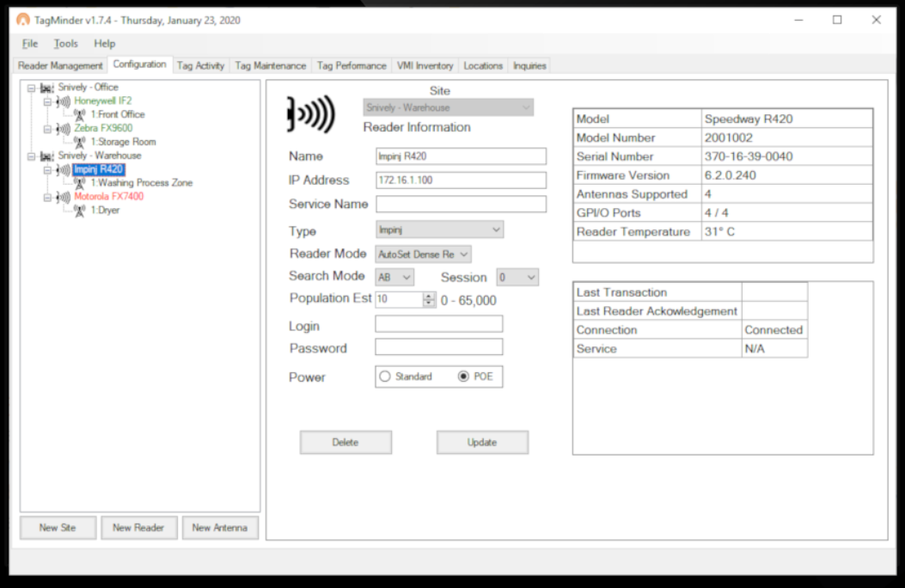Switch to the Tag Maintenance tab

pyautogui.click(x=270, y=66)
